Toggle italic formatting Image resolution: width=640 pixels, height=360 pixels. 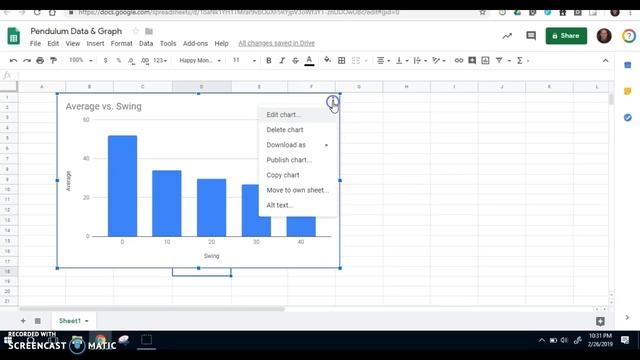click(282, 60)
